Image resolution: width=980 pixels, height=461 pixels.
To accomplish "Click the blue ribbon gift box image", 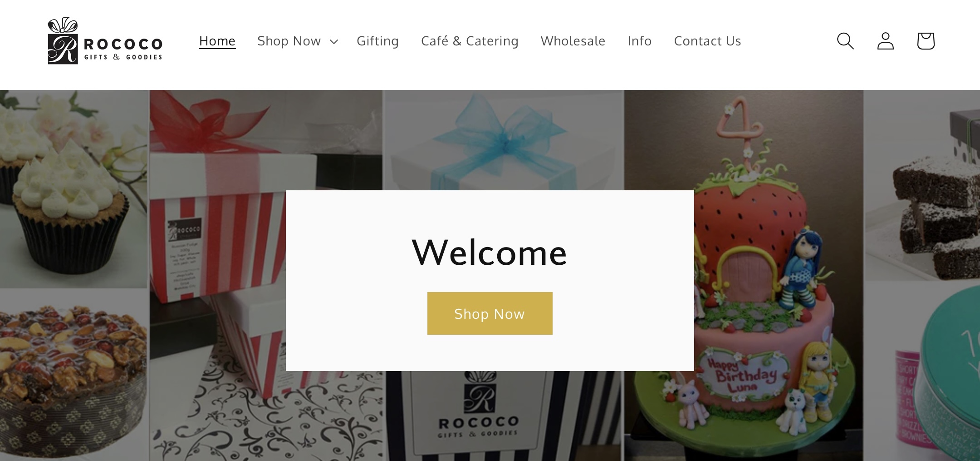I will (x=504, y=140).
